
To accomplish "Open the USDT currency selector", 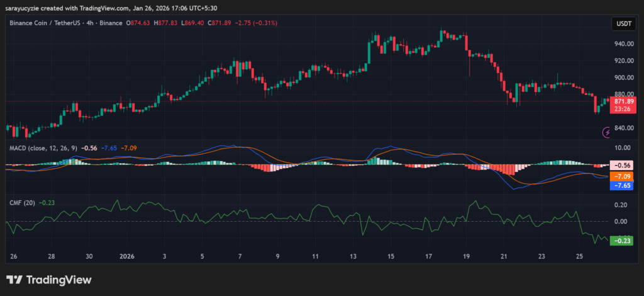I will tap(623, 24).
